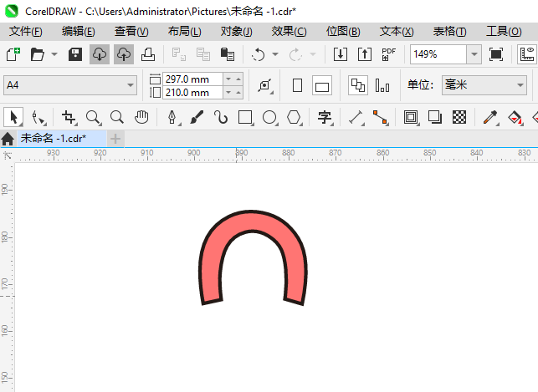Increase page width with up stepper
Viewport: 538px width, 392px height.
pyautogui.click(x=238, y=79)
